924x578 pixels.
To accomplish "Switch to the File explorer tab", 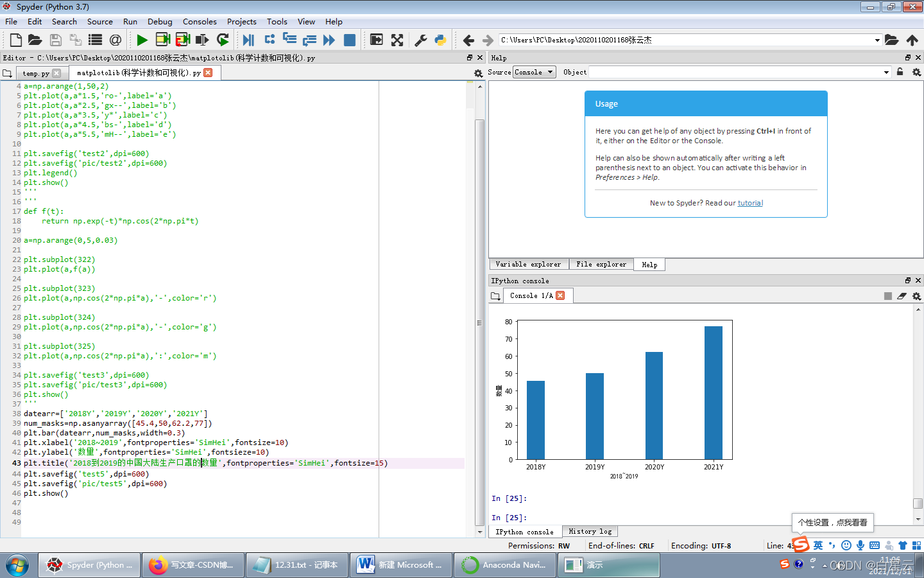I will (601, 264).
